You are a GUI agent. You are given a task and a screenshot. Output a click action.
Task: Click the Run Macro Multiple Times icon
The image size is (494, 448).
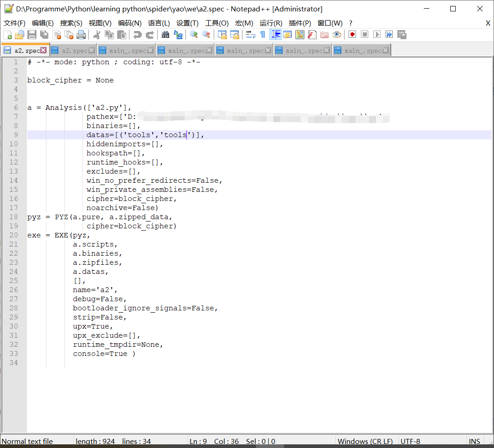pyautogui.click(x=389, y=35)
